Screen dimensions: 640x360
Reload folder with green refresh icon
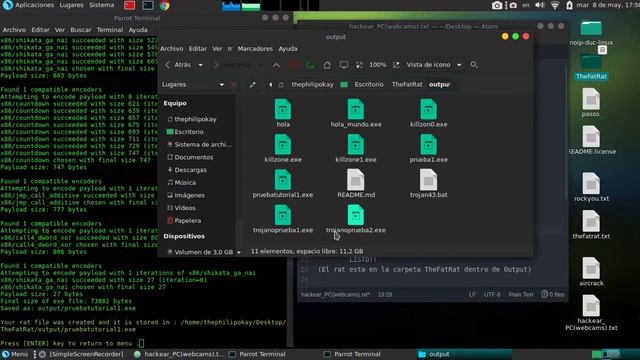point(310,65)
